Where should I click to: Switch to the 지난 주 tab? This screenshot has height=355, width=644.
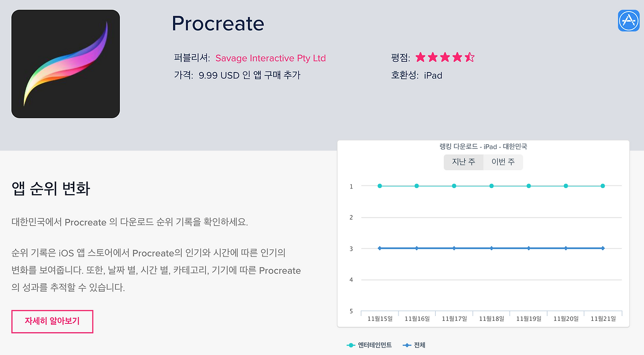463,162
